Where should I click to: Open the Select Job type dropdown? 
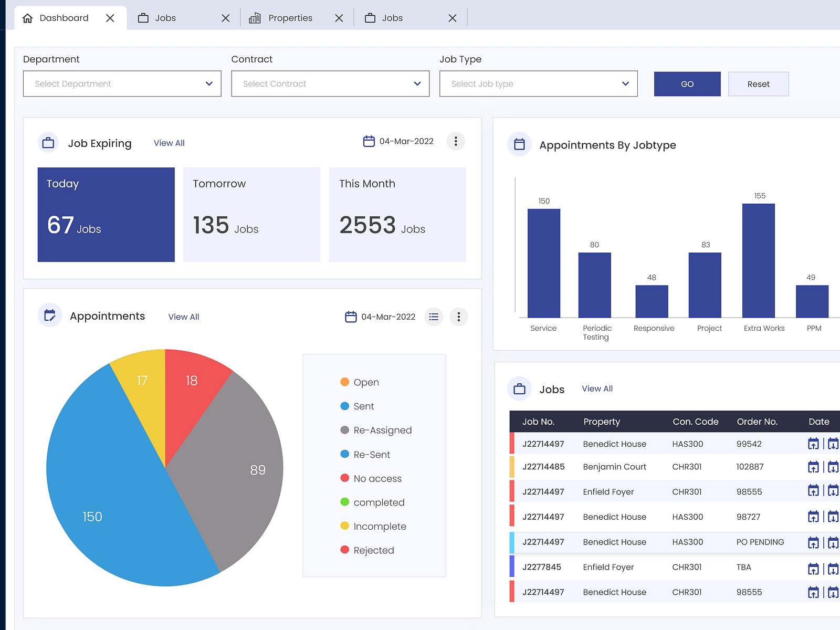coord(538,83)
